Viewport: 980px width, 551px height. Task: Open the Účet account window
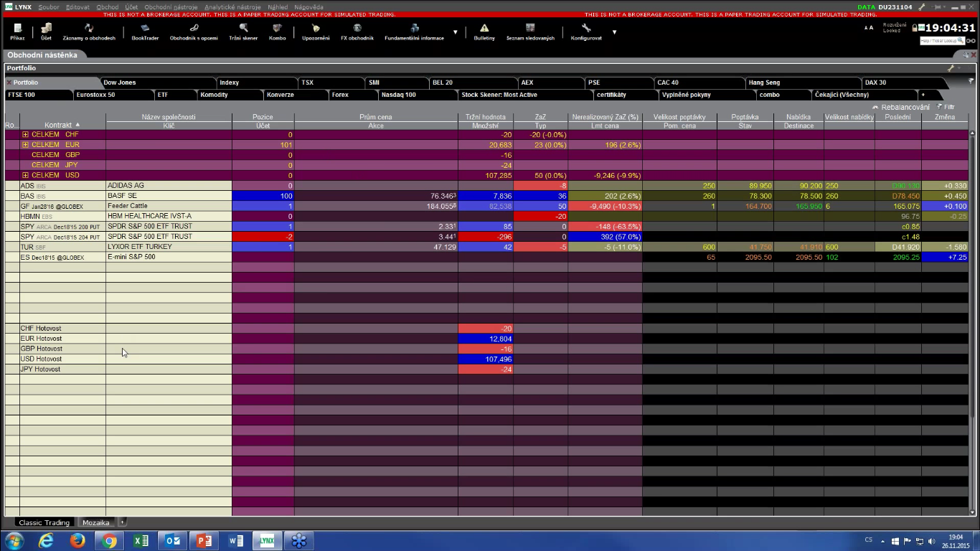click(x=46, y=32)
